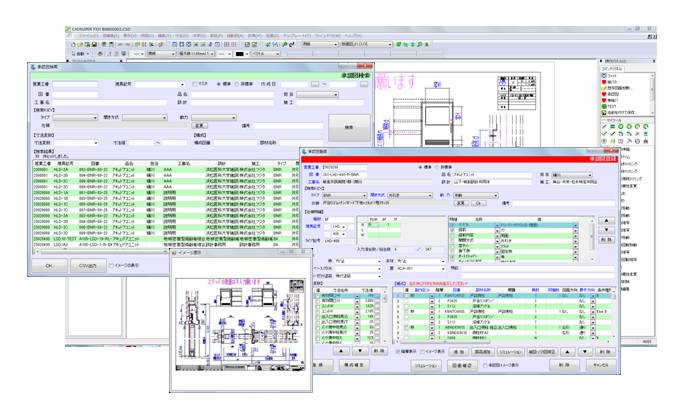Image resolution: width=680 pixels, height=407 pixels.
Task: Toggle the hierarchy display checkbox below parts table
Action: (397, 351)
